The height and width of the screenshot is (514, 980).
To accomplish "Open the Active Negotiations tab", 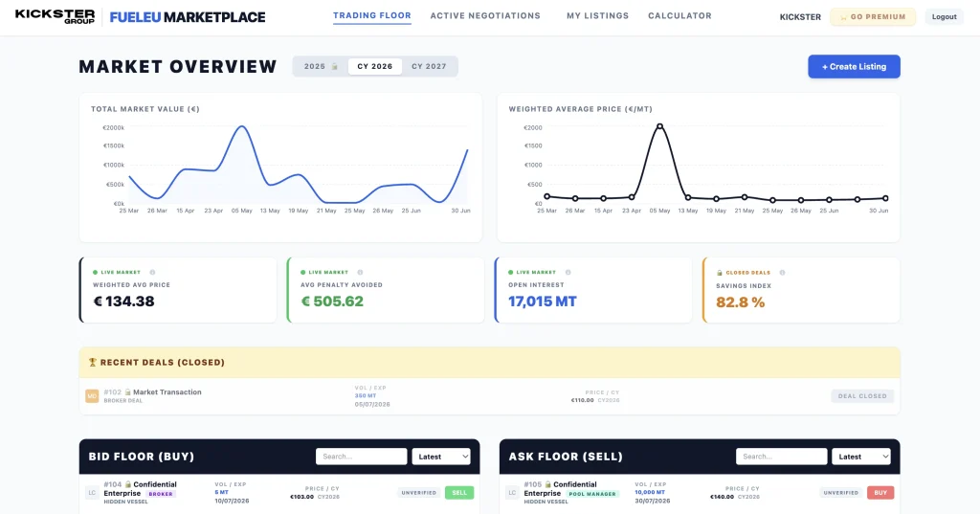I will point(485,15).
